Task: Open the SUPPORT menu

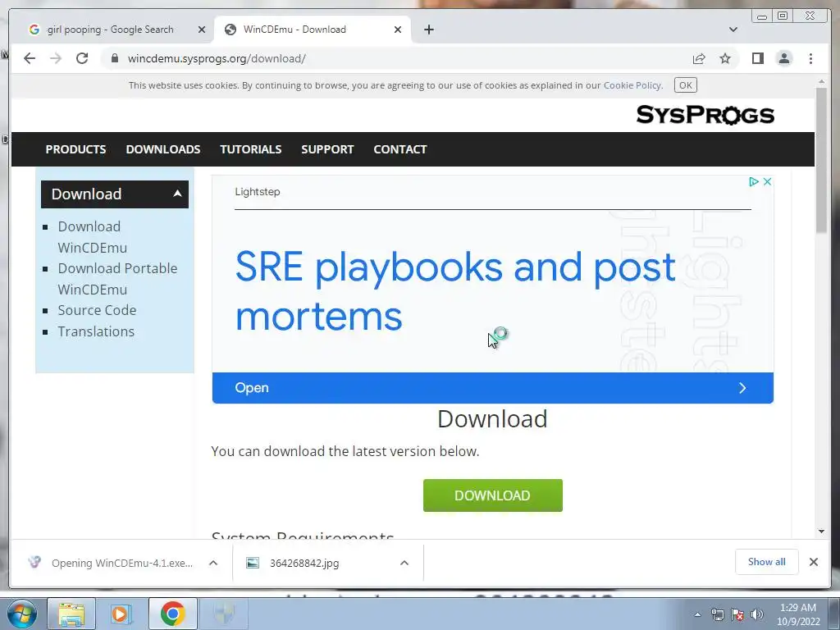Action: (x=327, y=149)
